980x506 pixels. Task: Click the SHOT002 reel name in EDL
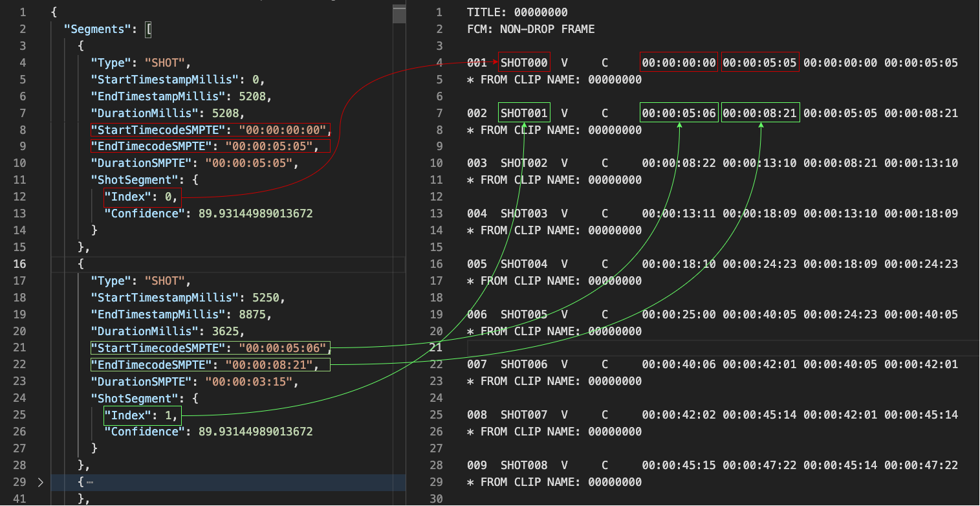point(524,163)
